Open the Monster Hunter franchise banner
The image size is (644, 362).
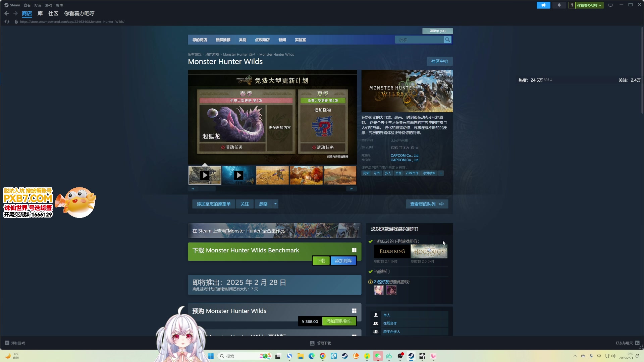point(274,231)
